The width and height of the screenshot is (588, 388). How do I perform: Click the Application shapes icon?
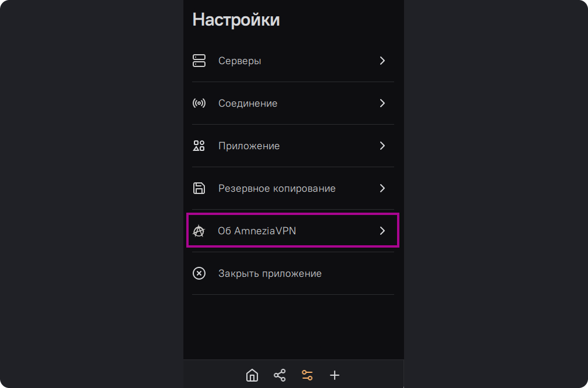pyautogui.click(x=199, y=146)
